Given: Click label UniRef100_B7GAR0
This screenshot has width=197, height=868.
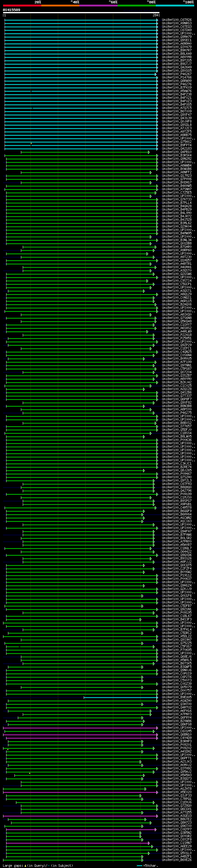Looking at the screenshot, I should [x=177, y=247].
